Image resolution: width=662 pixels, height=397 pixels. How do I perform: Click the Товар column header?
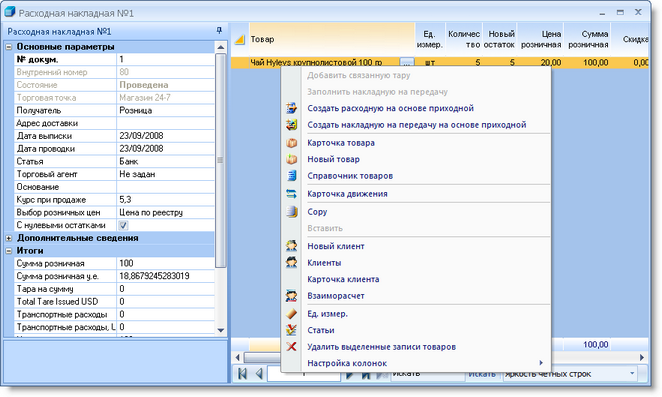(x=332, y=39)
